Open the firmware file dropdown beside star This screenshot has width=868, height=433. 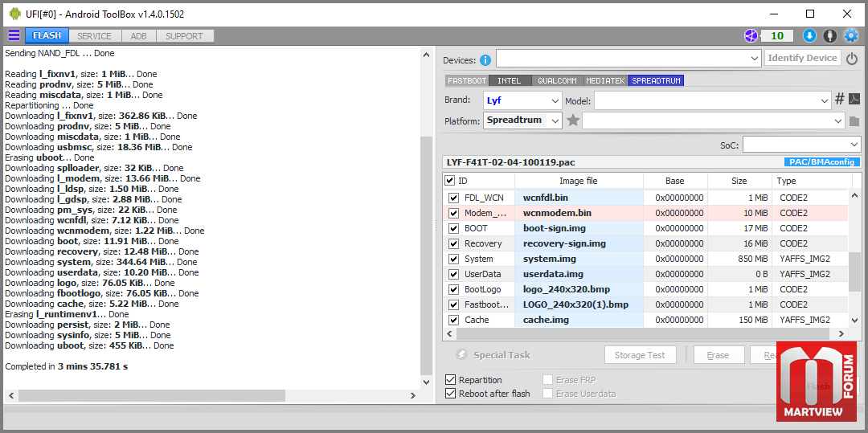tap(714, 121)
